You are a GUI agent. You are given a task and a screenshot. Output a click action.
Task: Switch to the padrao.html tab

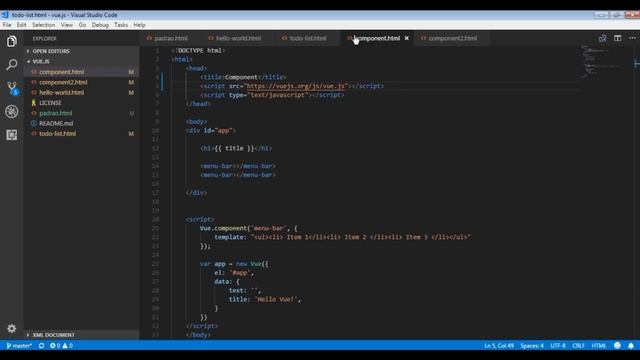point(171,38)
